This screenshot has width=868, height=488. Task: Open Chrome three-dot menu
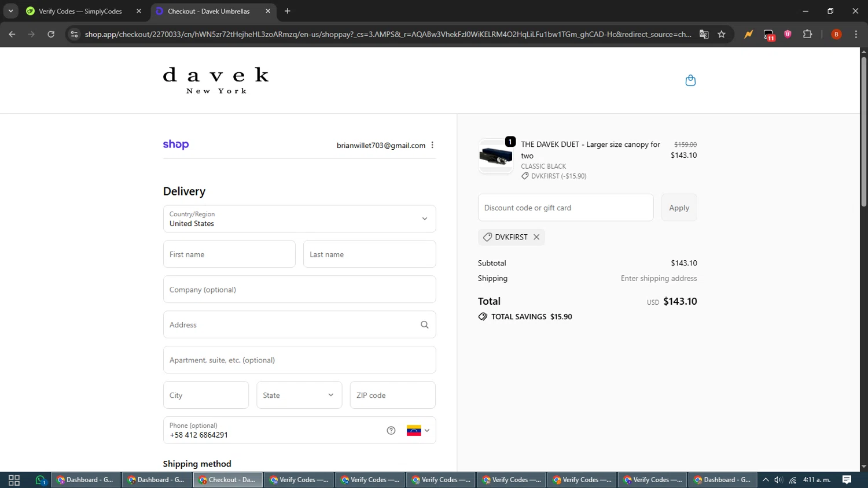click(856, 34)
